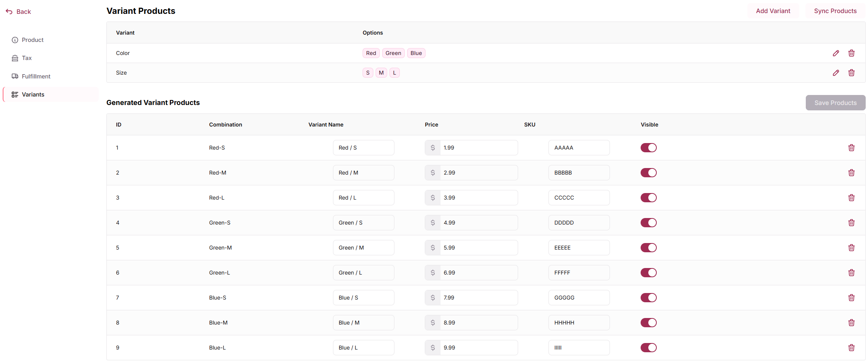Screen dimensions: 868x363
Task: Toggle visibility for Green-L product
Action: [x=648, y=273]
